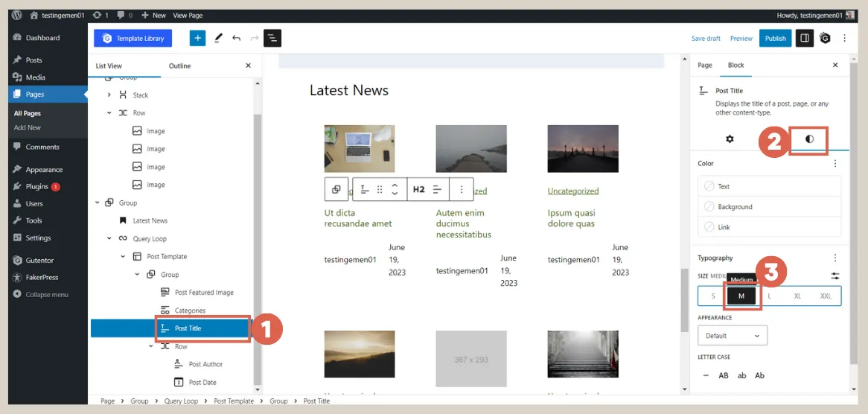Open the testingemen01 site home link
Image resolution: width=868 pixels, height=414 pixels.
click(57, 16)
